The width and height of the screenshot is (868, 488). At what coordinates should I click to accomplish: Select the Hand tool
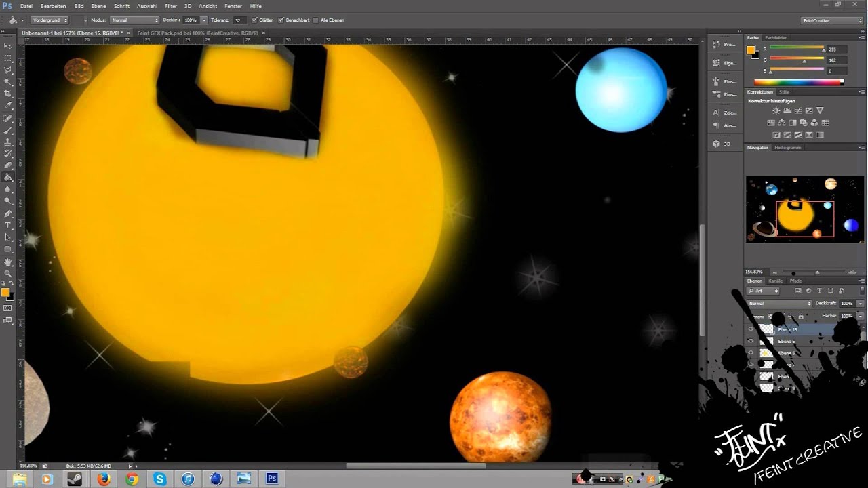(8, 262)
